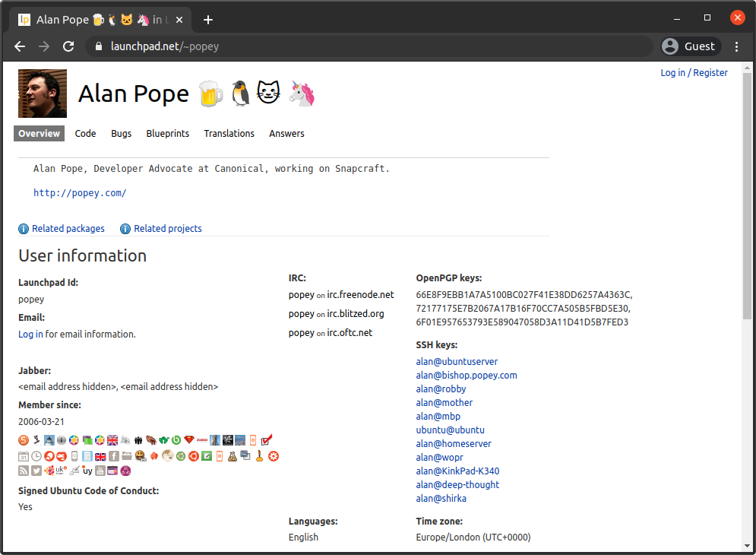
Task: Open the alan@deep-thought SSH key
Action: point(457,484)
